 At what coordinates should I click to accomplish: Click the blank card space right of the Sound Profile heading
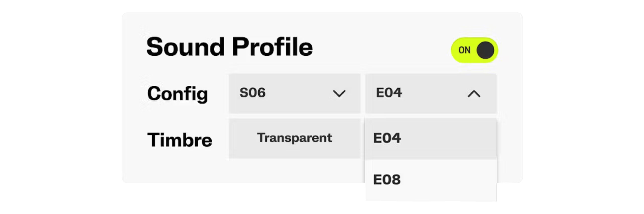point(377,48)
